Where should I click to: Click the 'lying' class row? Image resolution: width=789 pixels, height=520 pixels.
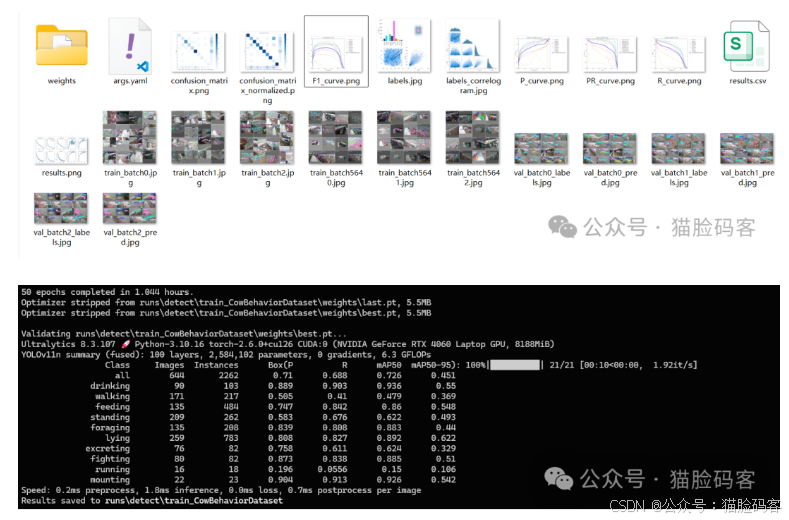[x=280, y=438]
